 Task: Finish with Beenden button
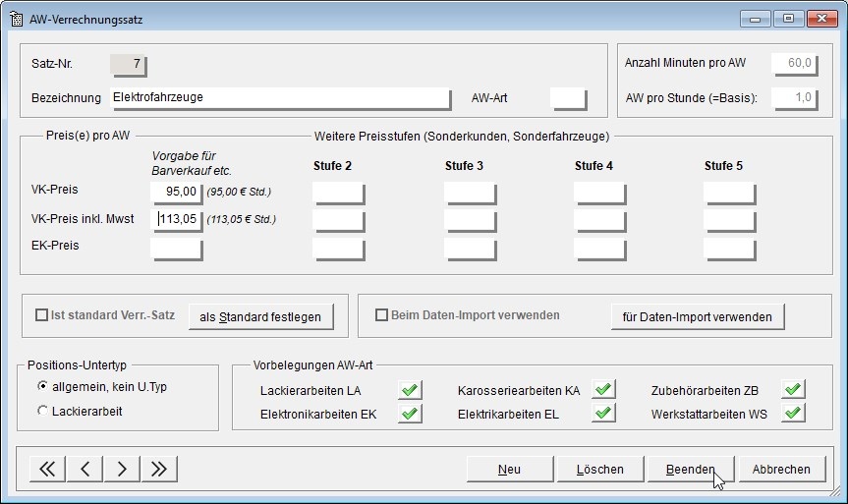691,469
